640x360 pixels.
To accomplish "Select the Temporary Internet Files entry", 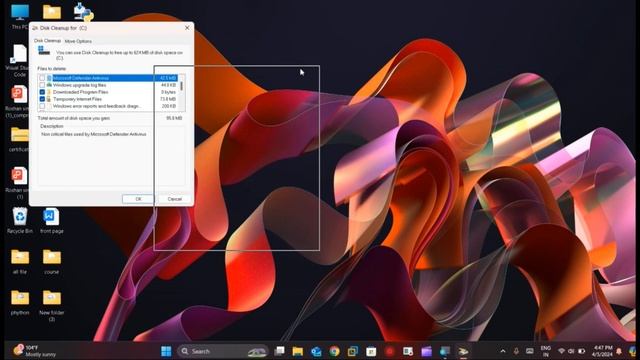I will (x=77, y=99).
